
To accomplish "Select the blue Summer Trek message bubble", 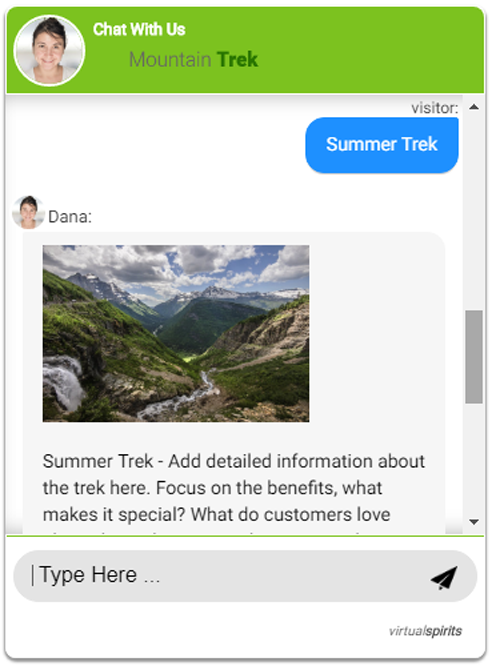I will [x=382, y=145].
